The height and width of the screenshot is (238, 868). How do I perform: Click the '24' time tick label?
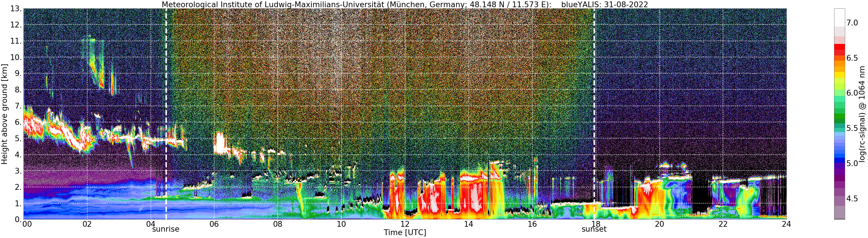click(786, 224)
